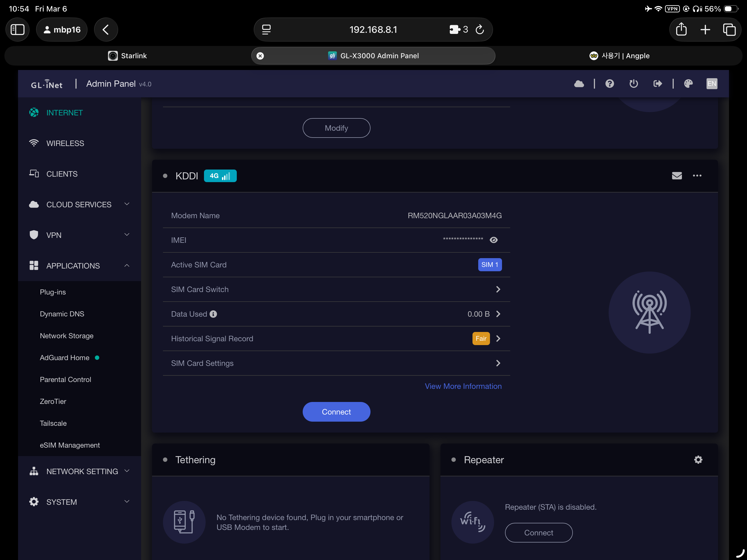Open Historical Signal Record with Fair badge
The width and height of the screenshot is (747, 560).
point(336,339)
